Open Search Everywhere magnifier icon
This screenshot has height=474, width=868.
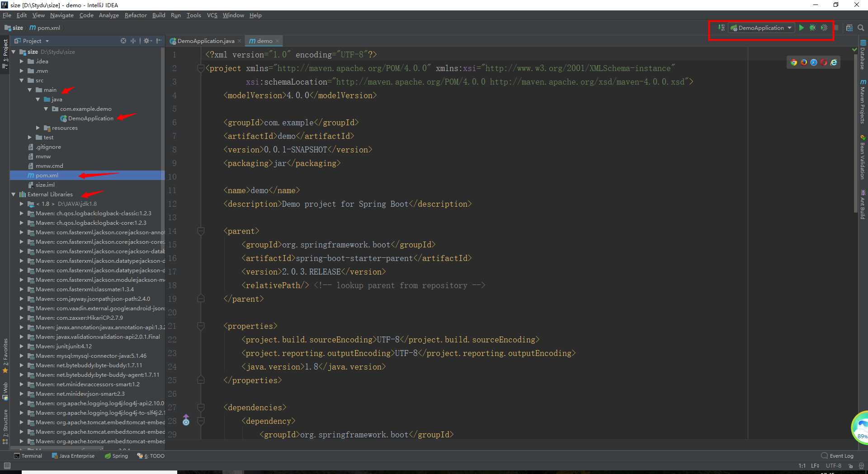(861, 28)
